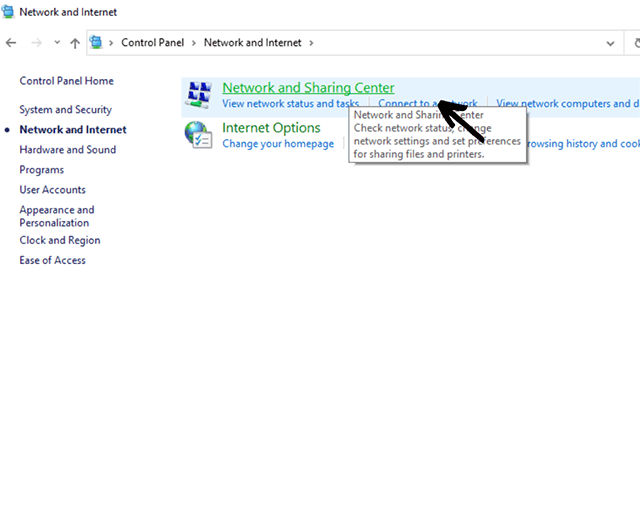Go up one level with the Up arrow
640x512 pixels.
[75, 43]
